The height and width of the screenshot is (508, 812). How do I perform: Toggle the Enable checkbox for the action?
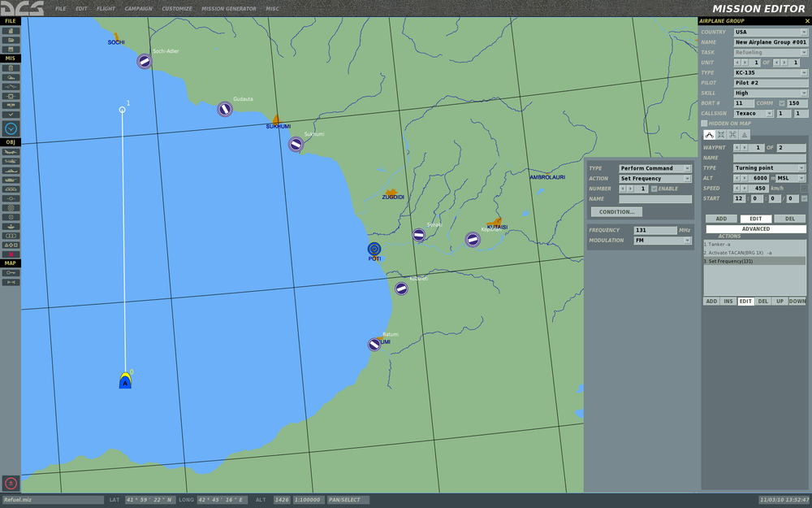tap(654, 189)
